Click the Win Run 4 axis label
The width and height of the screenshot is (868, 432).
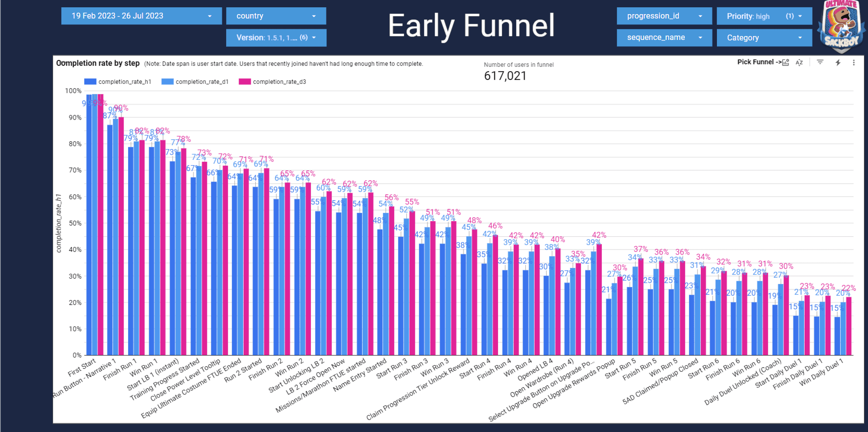click(519, 368)
